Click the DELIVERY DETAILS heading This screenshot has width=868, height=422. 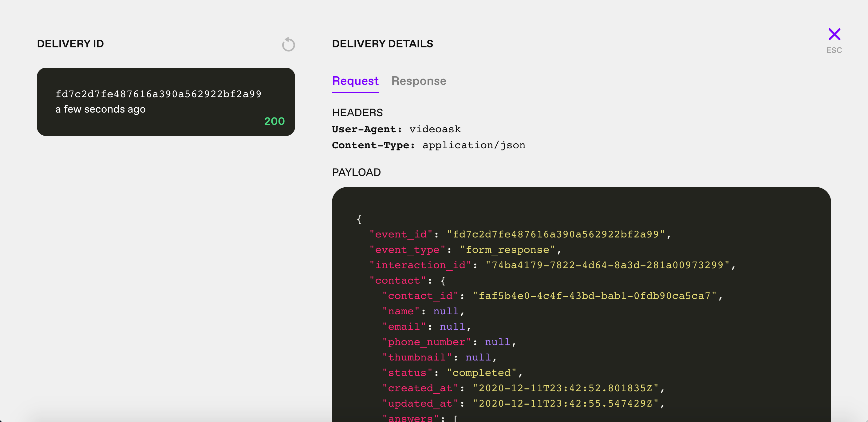382,44
